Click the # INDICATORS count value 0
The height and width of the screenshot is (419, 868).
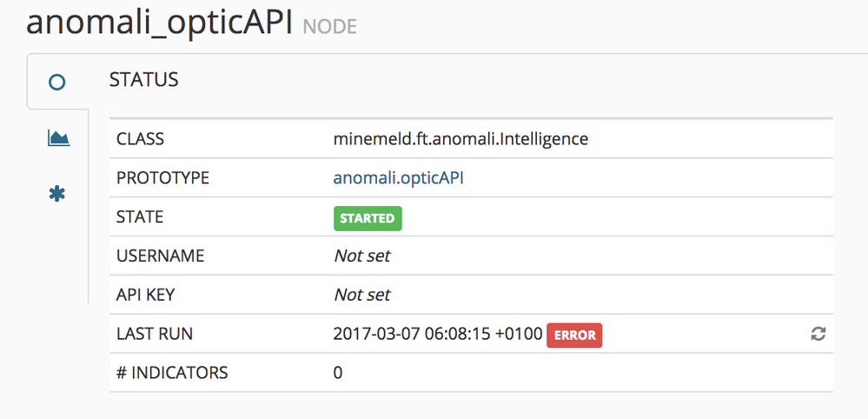[x=338, y=373]
